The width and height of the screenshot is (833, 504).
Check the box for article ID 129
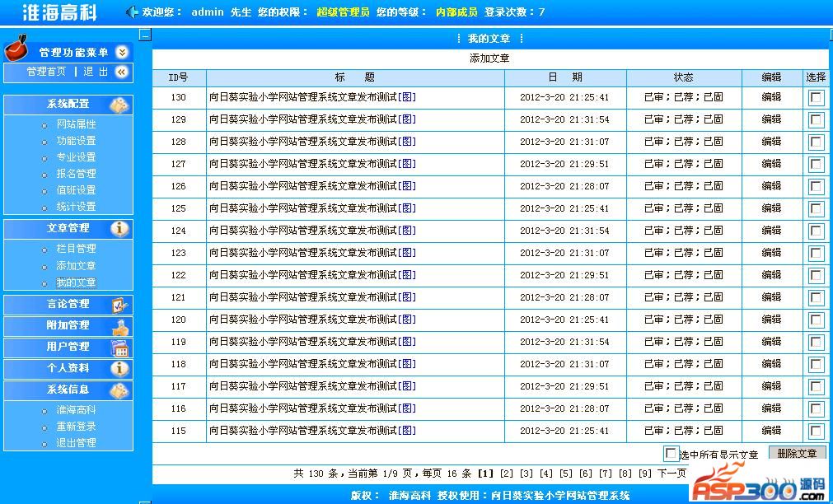pyautogui.click(x=816, y=119)
